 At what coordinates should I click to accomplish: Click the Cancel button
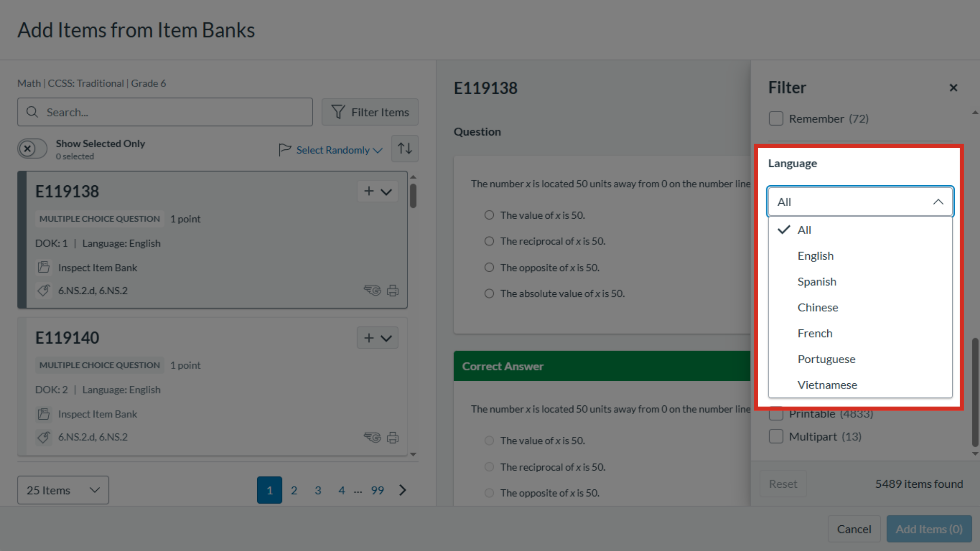854,529
